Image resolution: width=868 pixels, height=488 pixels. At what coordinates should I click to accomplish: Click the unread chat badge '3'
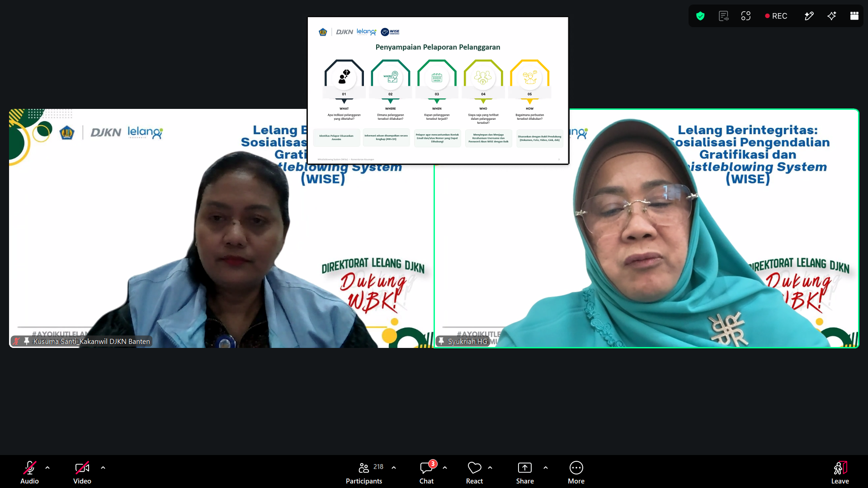pyautogui.click(x=433, y=464)
